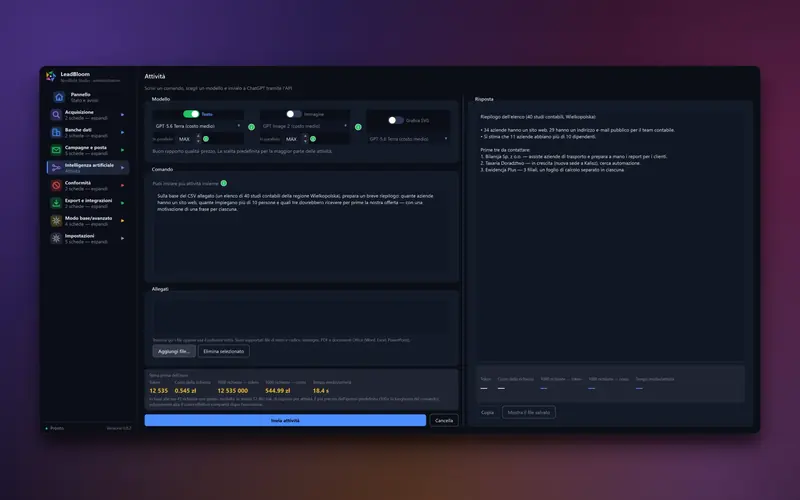This screenshot has height=500, width=800.
Task: Click the Copia button under Risposta
Action: [488, 412]
